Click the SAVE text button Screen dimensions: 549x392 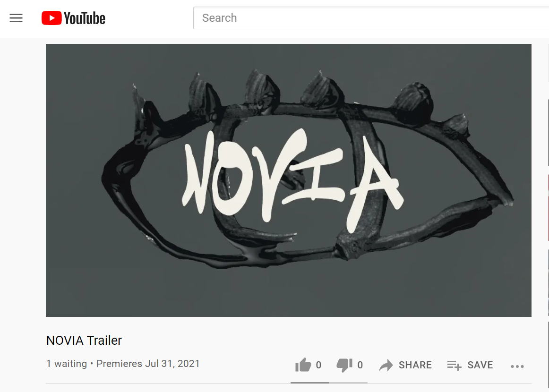coord(480,365)
